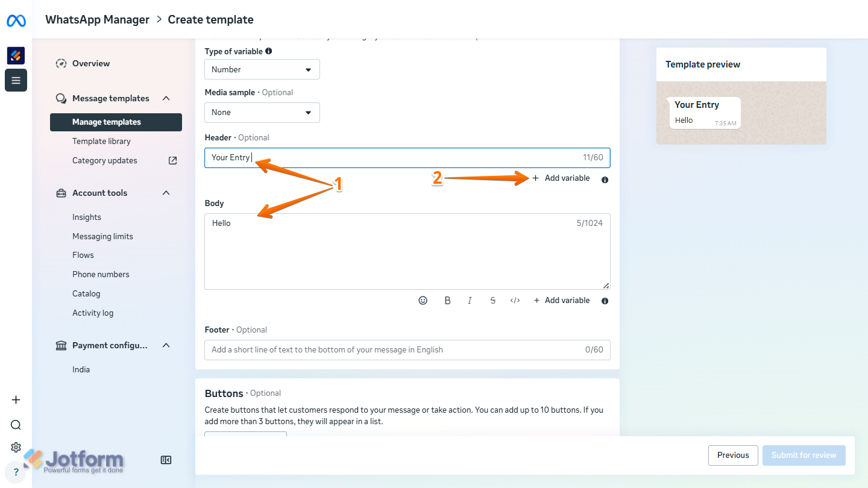Apply italic formatting to body
868x488 pixels.
pyautogui.click(x=470, y=300)
